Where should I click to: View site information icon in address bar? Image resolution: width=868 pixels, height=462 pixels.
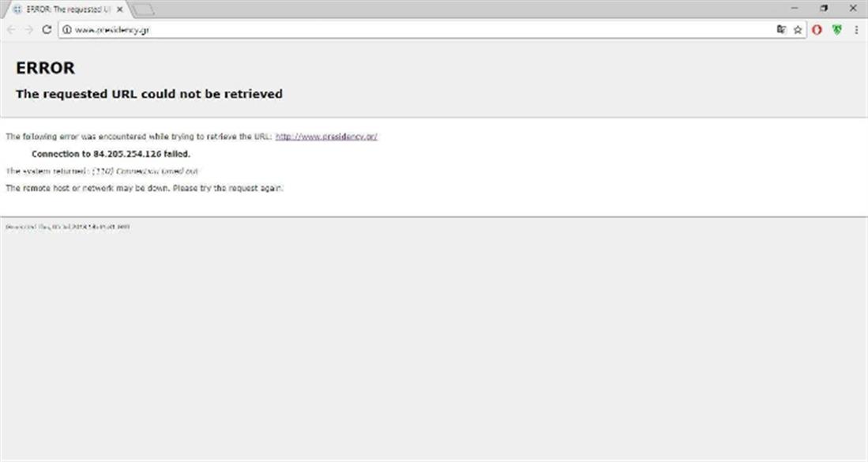pos(67,30)
